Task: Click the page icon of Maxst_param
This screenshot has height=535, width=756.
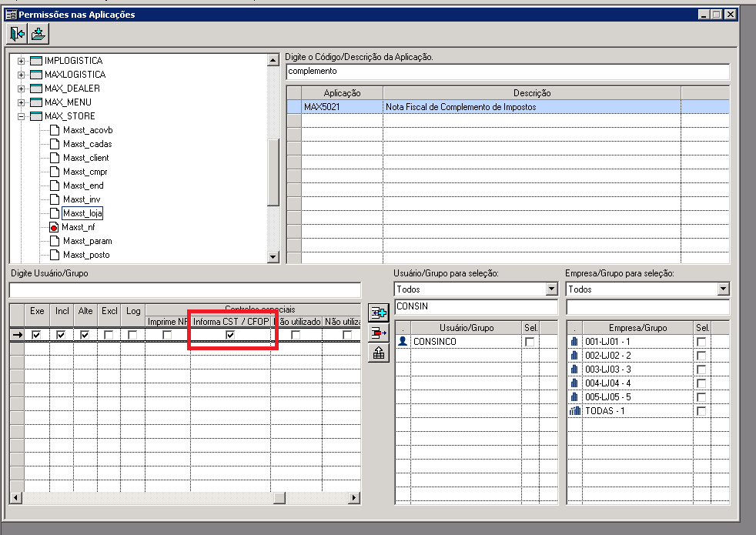Action: click(x=55, y=241)
